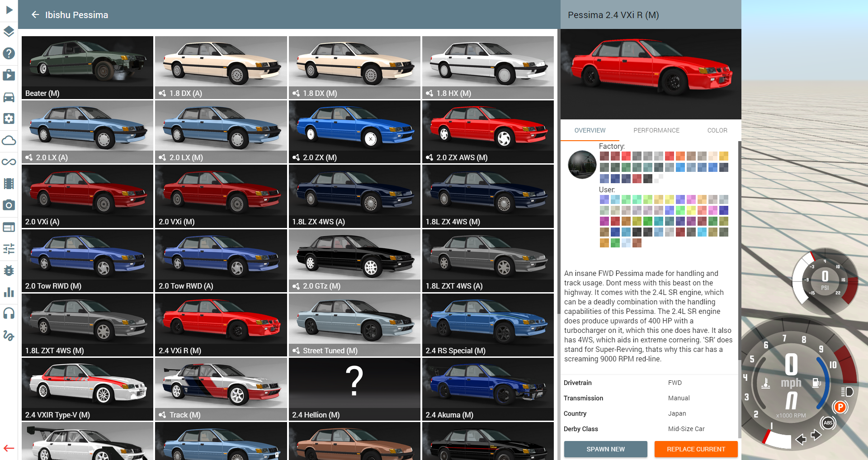Open the environment cloud icon
This screenshot has height=460, width=868.
9,140
